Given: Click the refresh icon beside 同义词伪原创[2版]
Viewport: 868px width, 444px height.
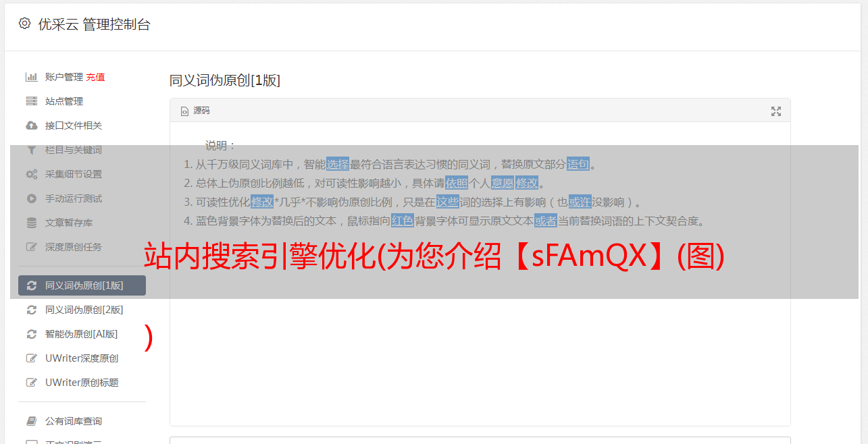Looking at the screenshot, I should 31,310.
